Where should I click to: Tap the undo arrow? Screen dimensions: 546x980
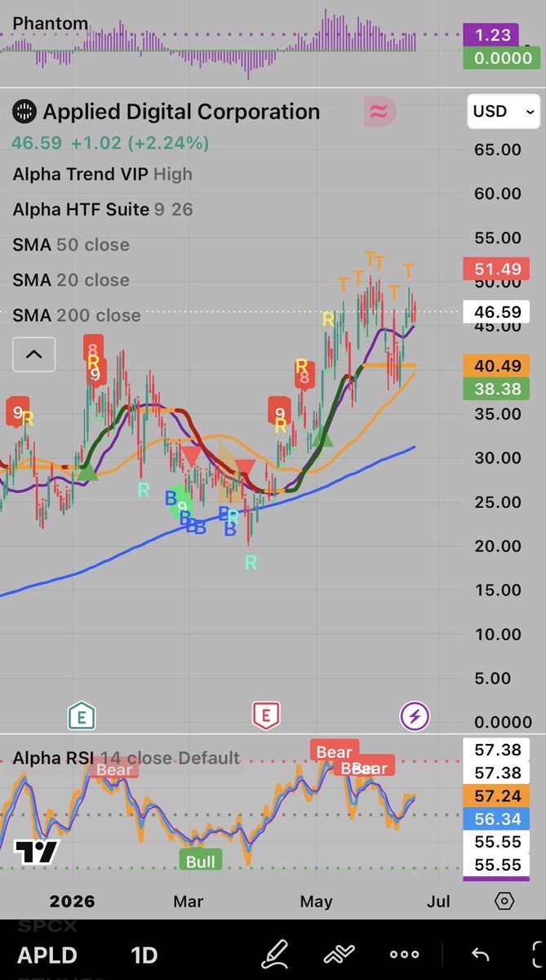(482, 954)
